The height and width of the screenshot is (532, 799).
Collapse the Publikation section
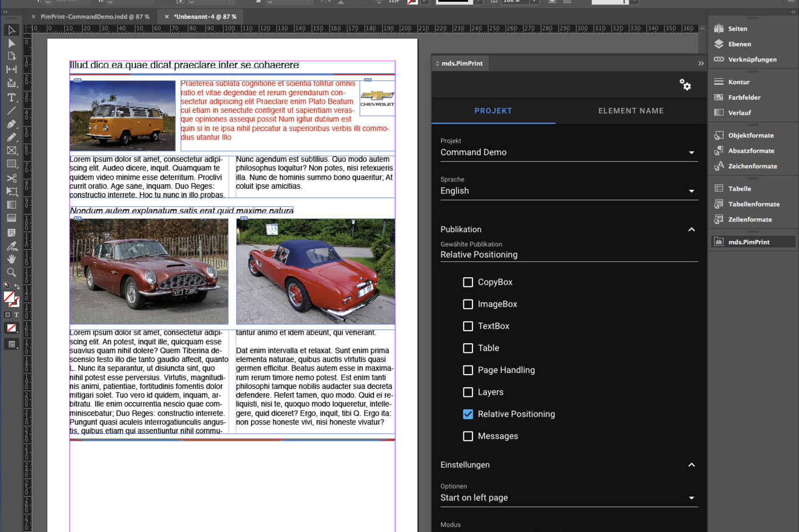tap(691, 229)
